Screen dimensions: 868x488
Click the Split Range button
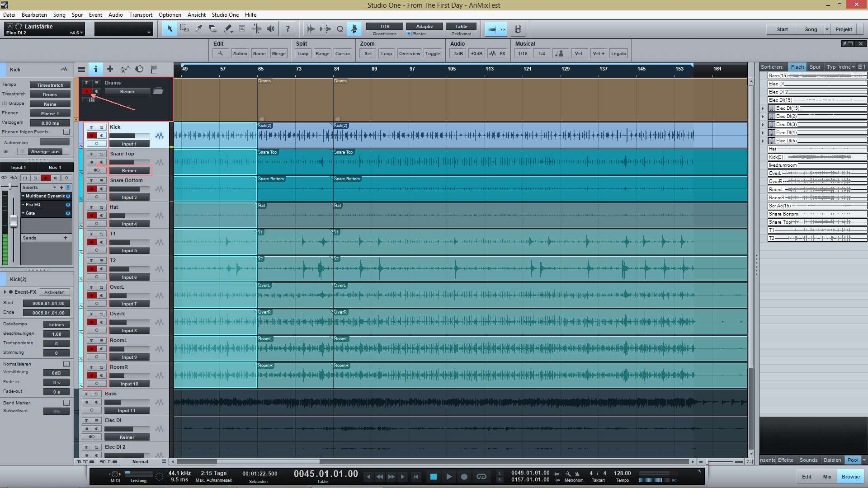(322, 53)
